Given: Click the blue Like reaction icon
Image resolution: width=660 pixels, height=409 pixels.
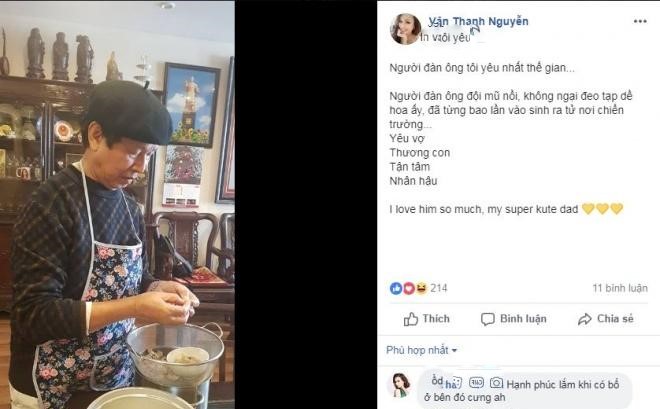Looking at the screenshot, I should pos(396,288).
